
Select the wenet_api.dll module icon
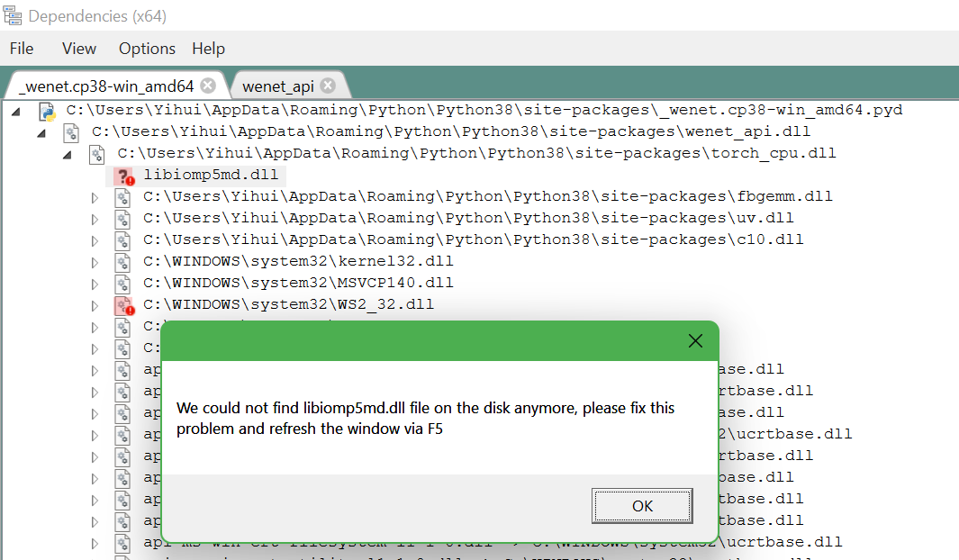point(72,131)
